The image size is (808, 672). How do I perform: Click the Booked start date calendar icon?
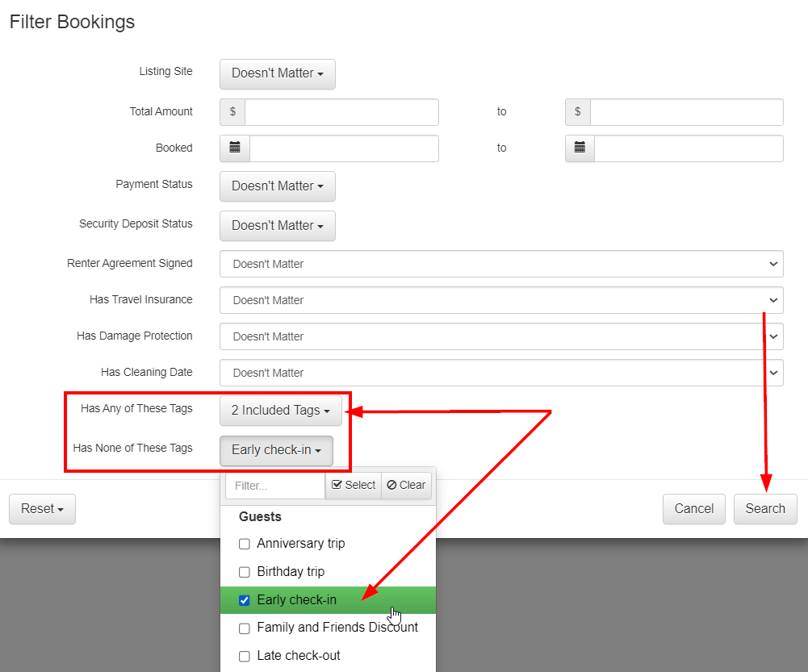[235, 148]
